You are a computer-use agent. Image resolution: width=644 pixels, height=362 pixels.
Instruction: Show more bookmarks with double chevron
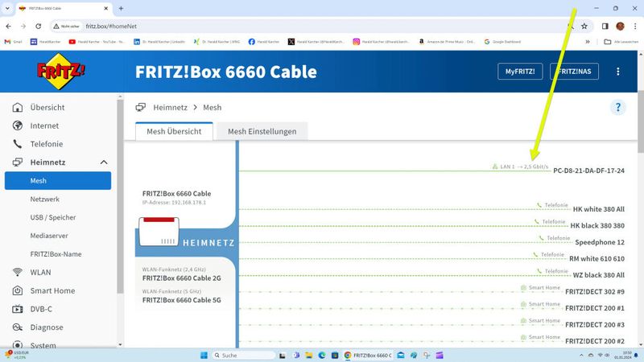[x=588, y=42]
